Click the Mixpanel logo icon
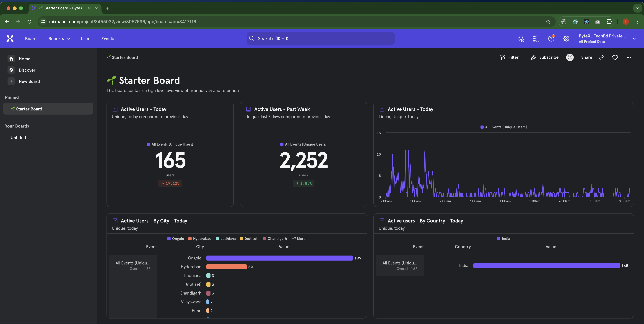This screenshot has width=644, height=324. pos(10,39)
